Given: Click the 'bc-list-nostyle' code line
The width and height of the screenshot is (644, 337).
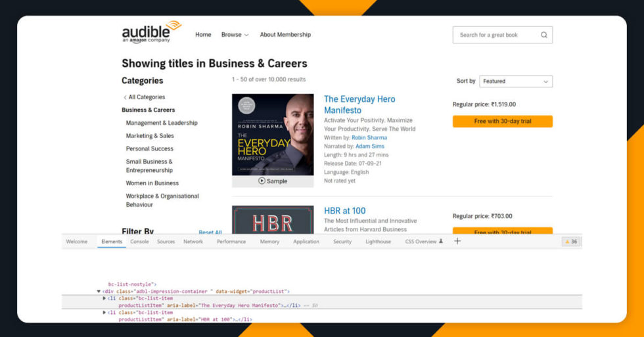Looking at the screenshot, I should click(132, 284).
